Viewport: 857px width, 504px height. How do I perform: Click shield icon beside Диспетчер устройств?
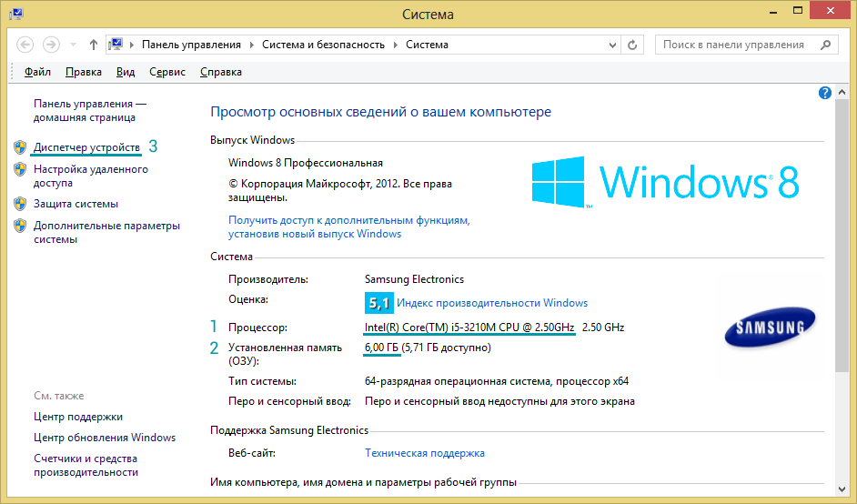pyautogui.click(x=20, y=147)
